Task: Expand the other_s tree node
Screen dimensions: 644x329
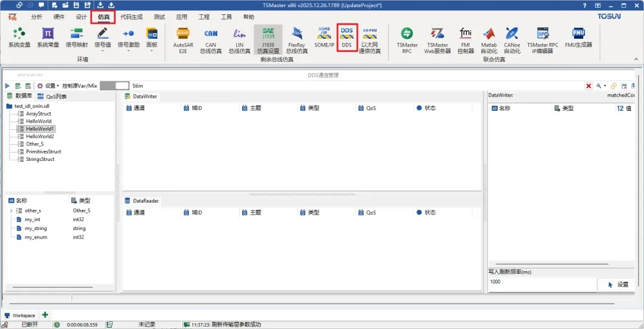Action: (x=11, y=211)
